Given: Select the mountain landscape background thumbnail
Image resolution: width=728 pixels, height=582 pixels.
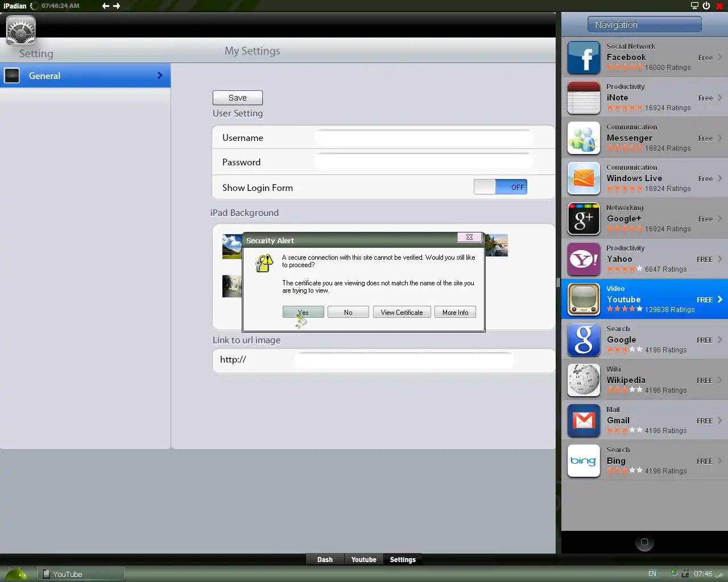Looking at the screenshot, I should click(x=232, y=246).
